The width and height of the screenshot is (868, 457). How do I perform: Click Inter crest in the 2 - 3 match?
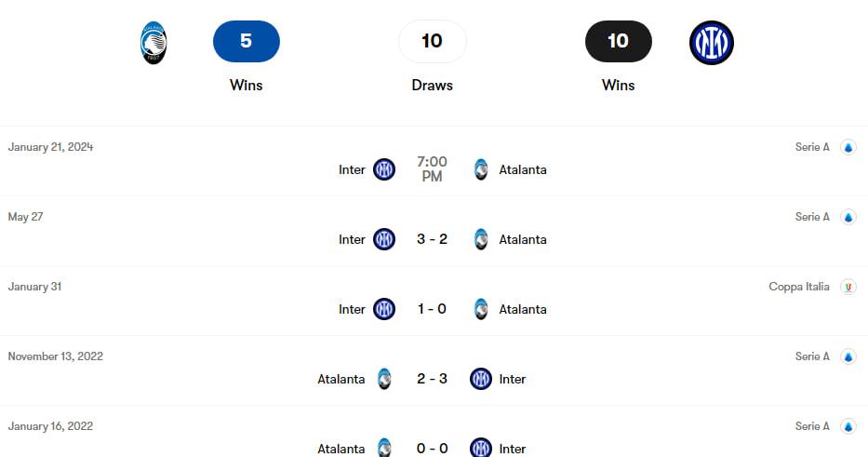pos(480,379)
